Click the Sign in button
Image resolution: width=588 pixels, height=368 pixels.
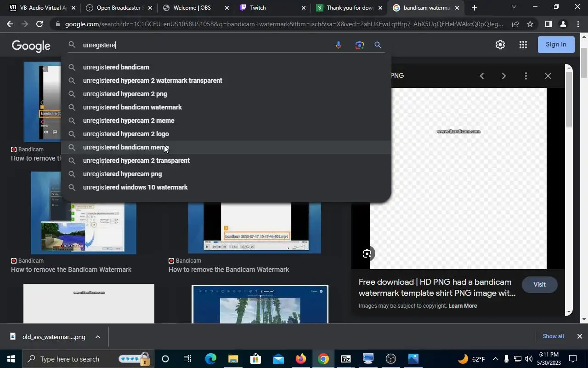pyautogui.click(x=556, y=45)
